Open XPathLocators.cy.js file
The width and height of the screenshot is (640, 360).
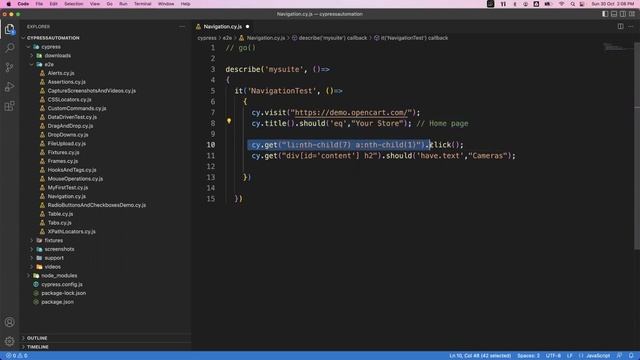(x=71, y=231)
